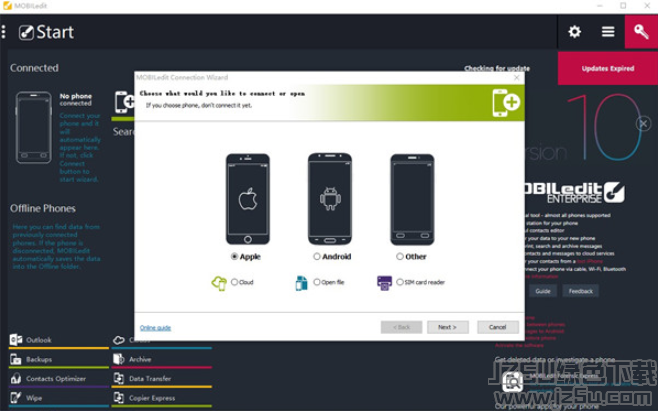Open the Clouds icon in main window
658x411 pixels.
(119, 340)
